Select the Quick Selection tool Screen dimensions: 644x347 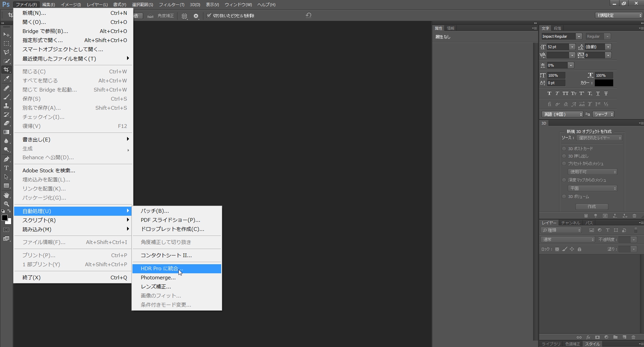pos(6,61)
